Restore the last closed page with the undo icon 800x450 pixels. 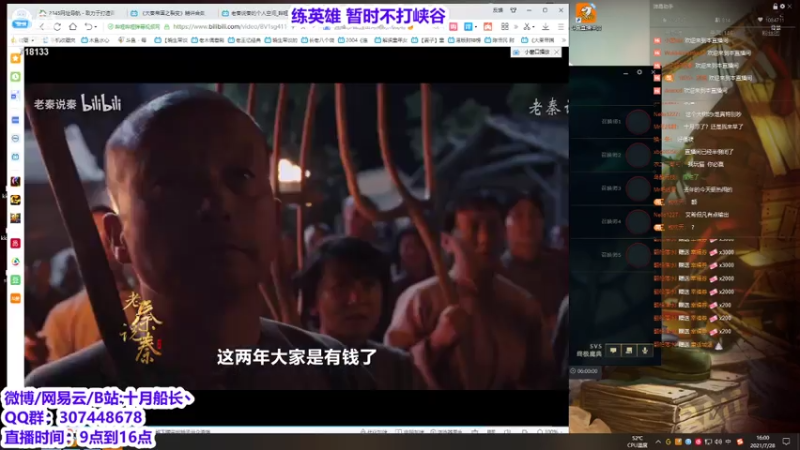[x=88, y=27]
